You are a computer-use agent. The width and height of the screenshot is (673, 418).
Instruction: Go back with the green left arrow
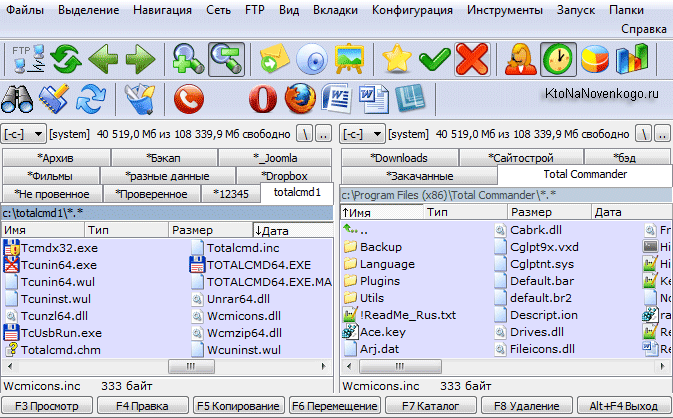pyautogui.click(x=103, y=59)
